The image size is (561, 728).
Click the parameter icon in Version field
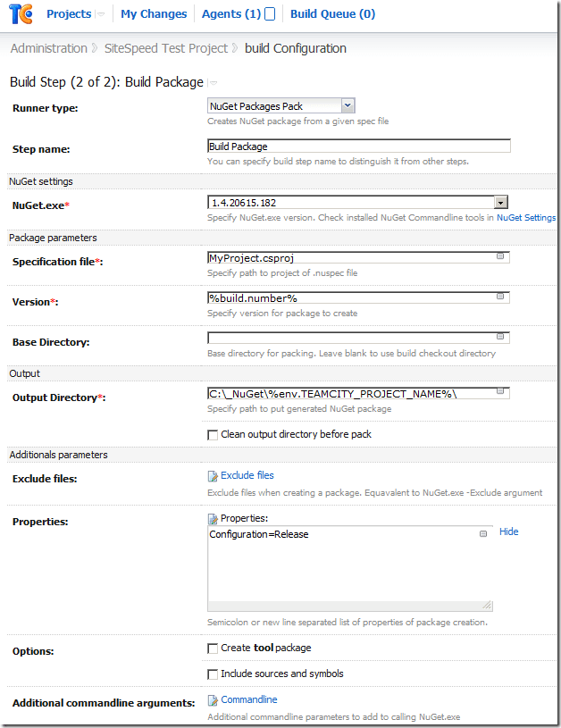[500, 297]
